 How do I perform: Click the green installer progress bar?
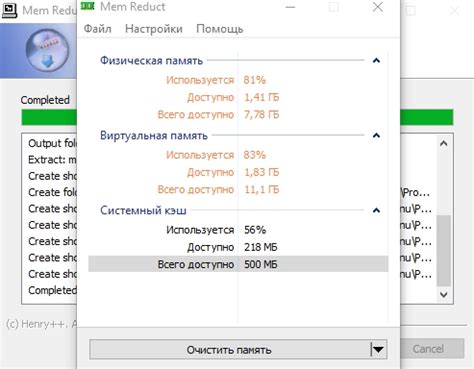click(x=49, y=117)
